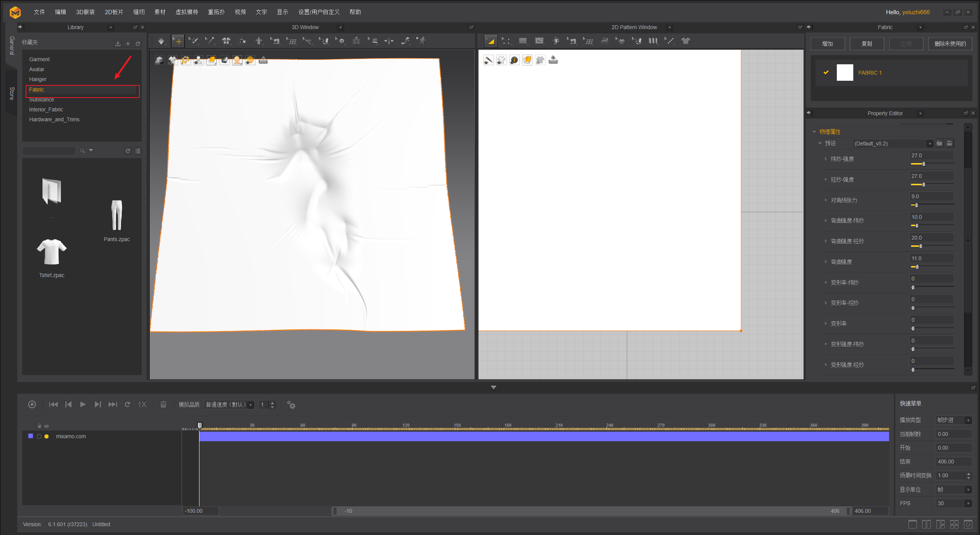Open the 3D服装 menu
Screen dimensions: 980x535
pyautogui.click(x=85, y=12)
